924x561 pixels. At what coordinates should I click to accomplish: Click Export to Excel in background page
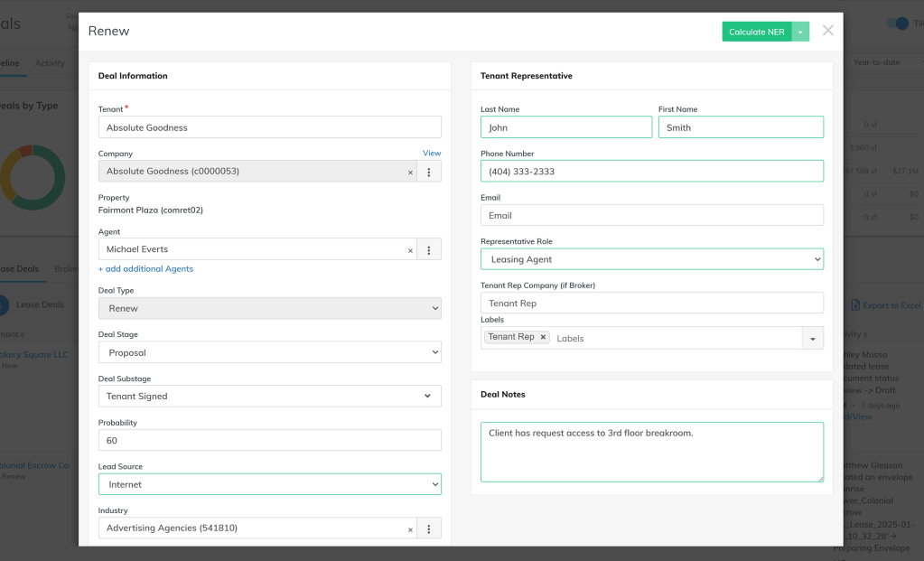coord(891,305)
